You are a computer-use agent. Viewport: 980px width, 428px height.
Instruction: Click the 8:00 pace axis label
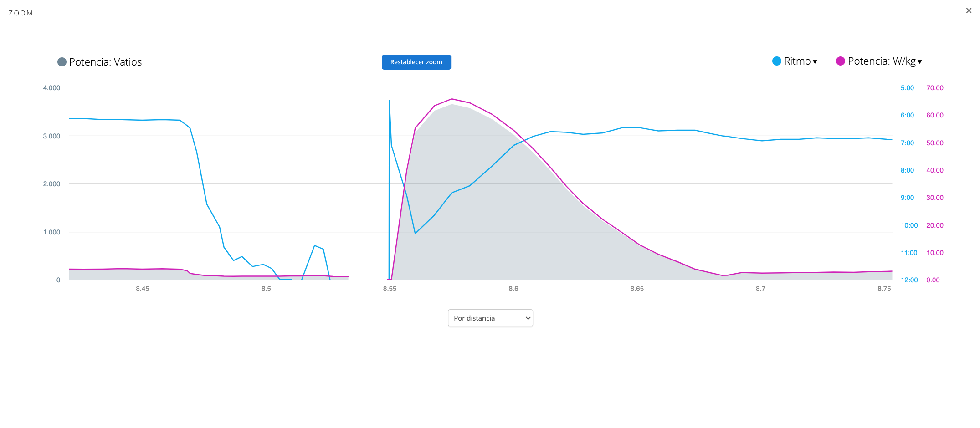tap(907, 170)
